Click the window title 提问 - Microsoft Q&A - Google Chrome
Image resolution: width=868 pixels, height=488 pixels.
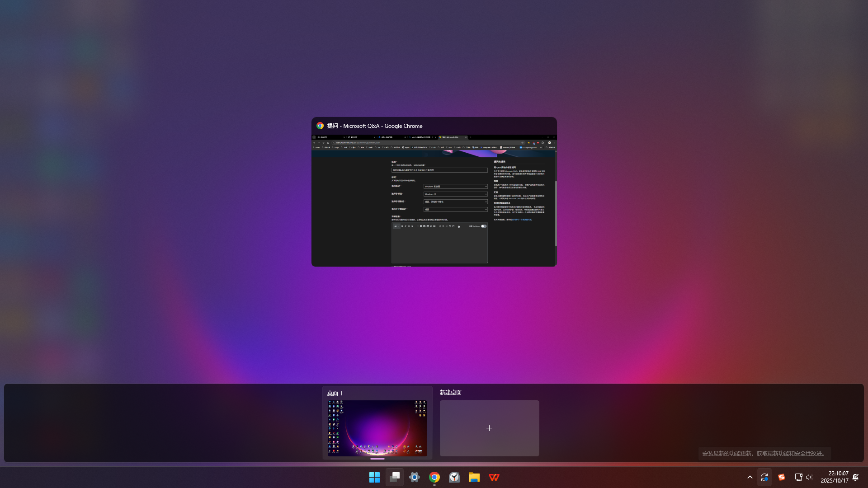point(375,126)
